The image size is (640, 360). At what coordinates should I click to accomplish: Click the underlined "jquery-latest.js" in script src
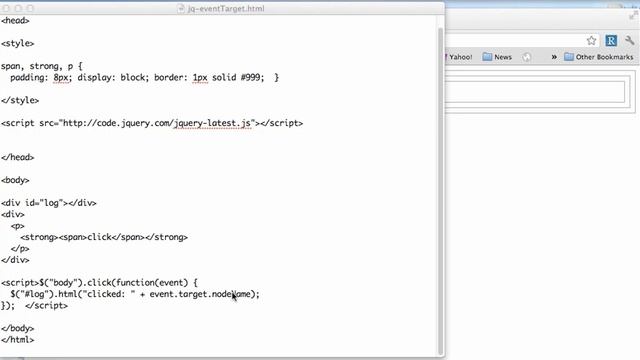coord(212,123)
